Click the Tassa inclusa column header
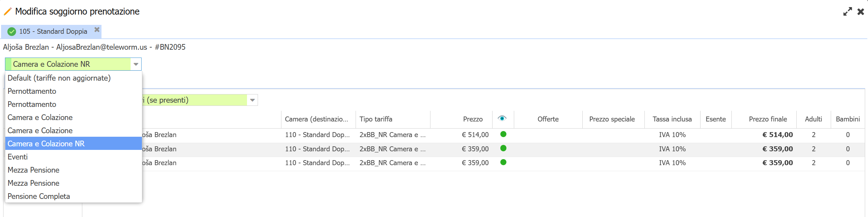868x217 pixels. 672,119
